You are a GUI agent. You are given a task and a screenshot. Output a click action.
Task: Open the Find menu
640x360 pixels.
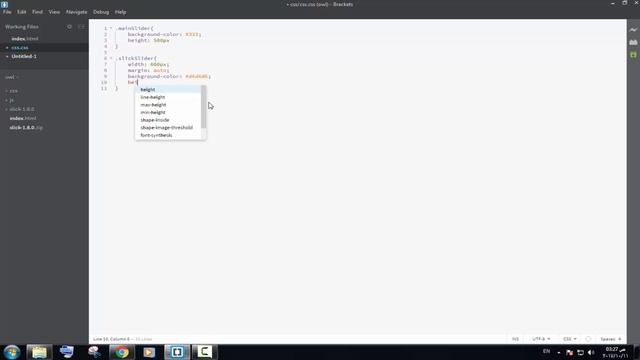38,12
